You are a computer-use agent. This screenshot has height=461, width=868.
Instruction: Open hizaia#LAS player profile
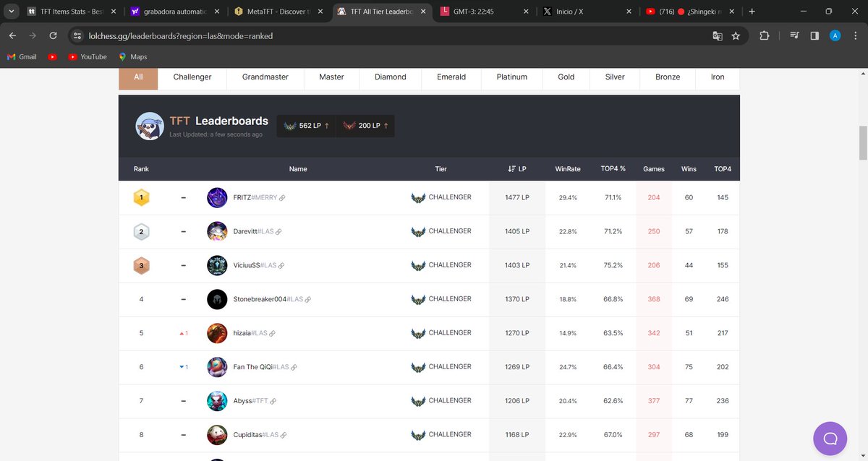250,333
